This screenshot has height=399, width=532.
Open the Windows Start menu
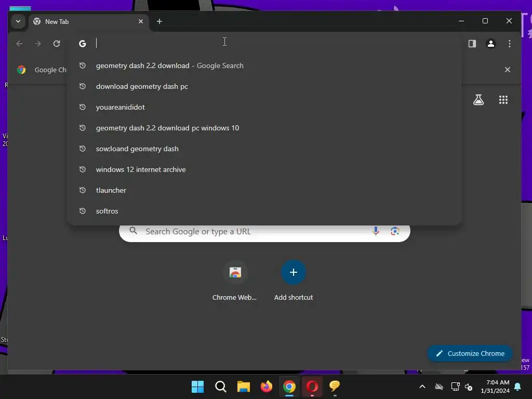pyautogui.click(x=197, y=387)
